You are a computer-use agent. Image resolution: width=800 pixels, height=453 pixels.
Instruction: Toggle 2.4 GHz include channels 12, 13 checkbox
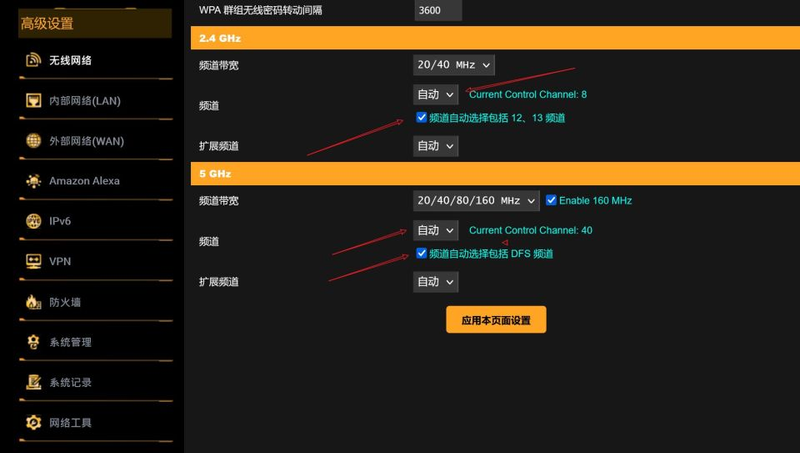pyautogui.click(x=421, y=117)
